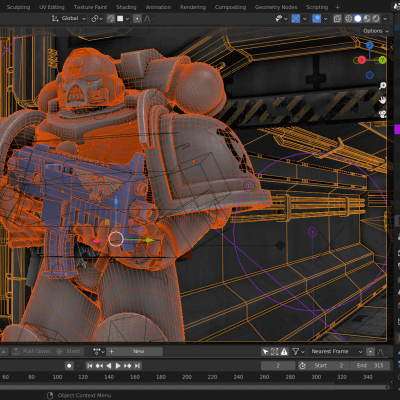Click the Start frame field

tap(328, 366)
